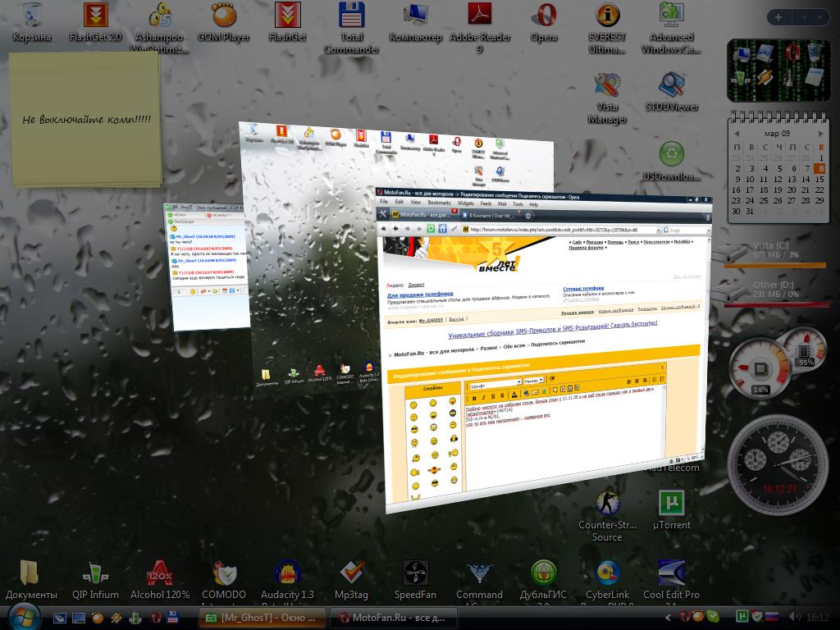840x630 pixels.
Task: Select the CyberLink PowerDVD desktop icon
Action: coord(608,582)
